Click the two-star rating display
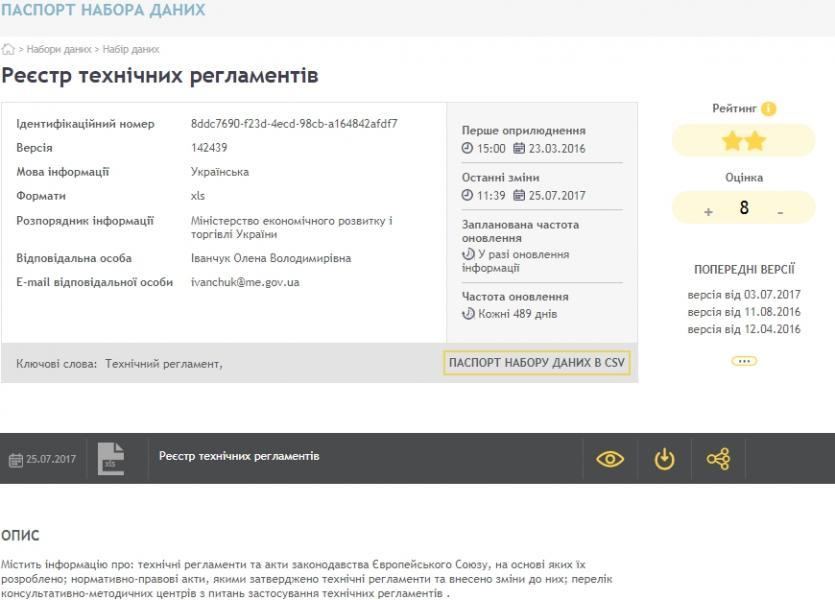 point(744,142)
